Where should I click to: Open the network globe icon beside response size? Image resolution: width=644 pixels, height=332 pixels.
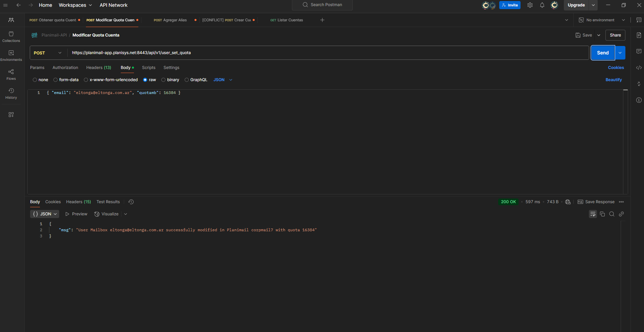(x=568, y=202)
